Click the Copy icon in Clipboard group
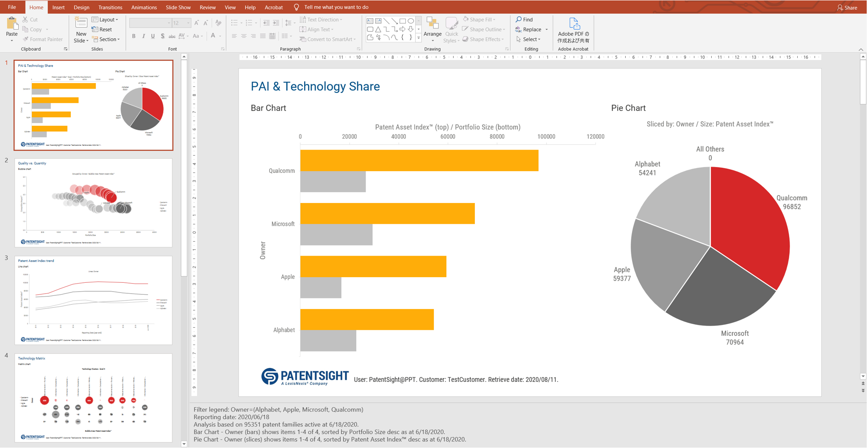The width and height of the screenshot is (868, 448). click(x=25, y=29)
